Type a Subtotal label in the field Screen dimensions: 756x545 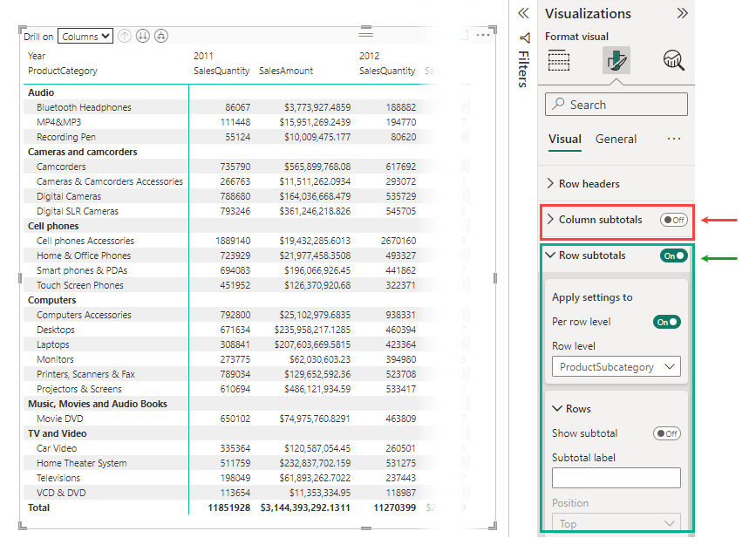(x=616, y=477)
